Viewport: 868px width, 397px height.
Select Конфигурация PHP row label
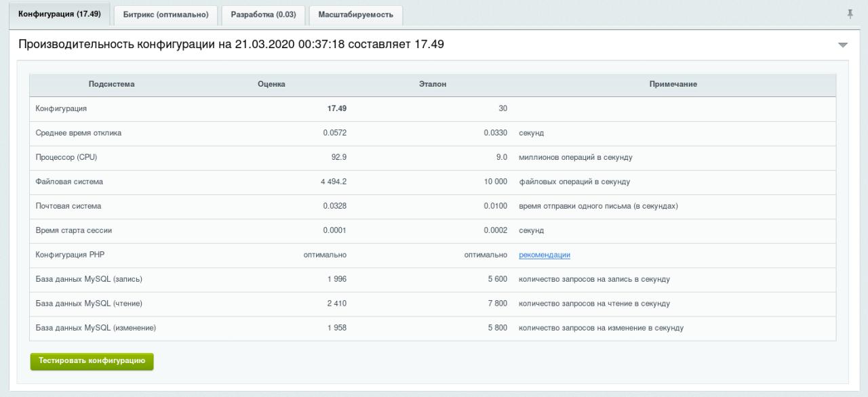point(70,255)
